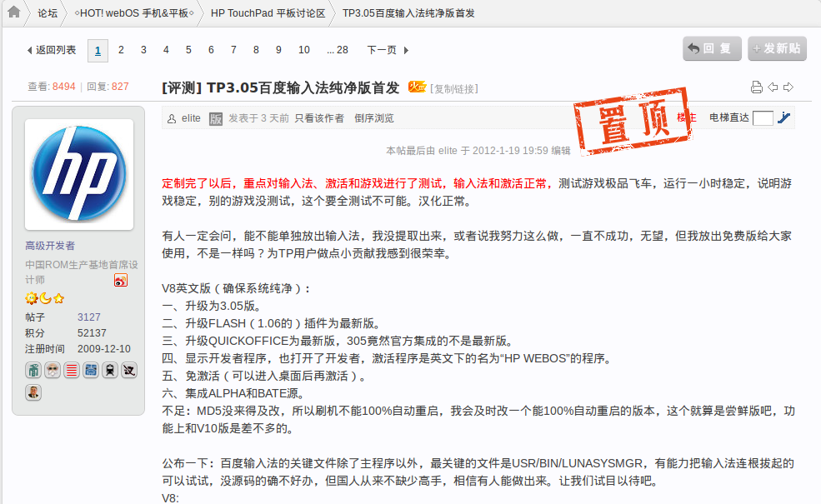Click the points value 52137
The width and height of the screenshot is (821, 504).
92,333
